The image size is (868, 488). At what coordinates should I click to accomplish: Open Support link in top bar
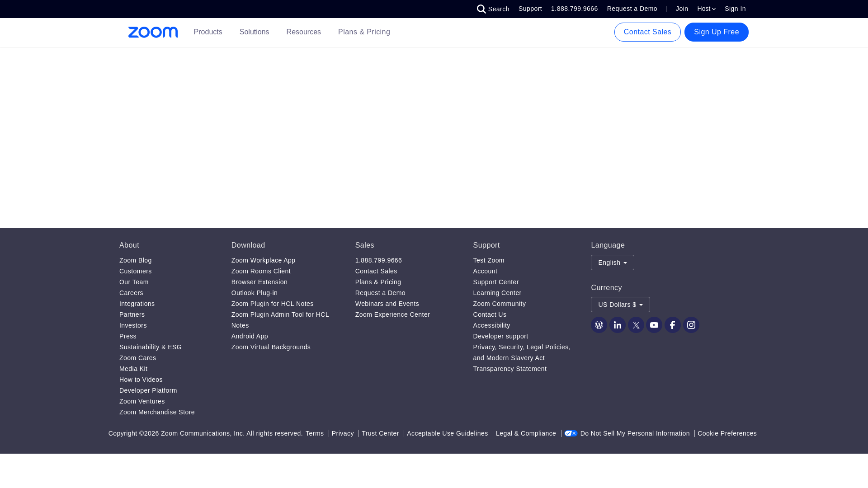coord(530,9)
